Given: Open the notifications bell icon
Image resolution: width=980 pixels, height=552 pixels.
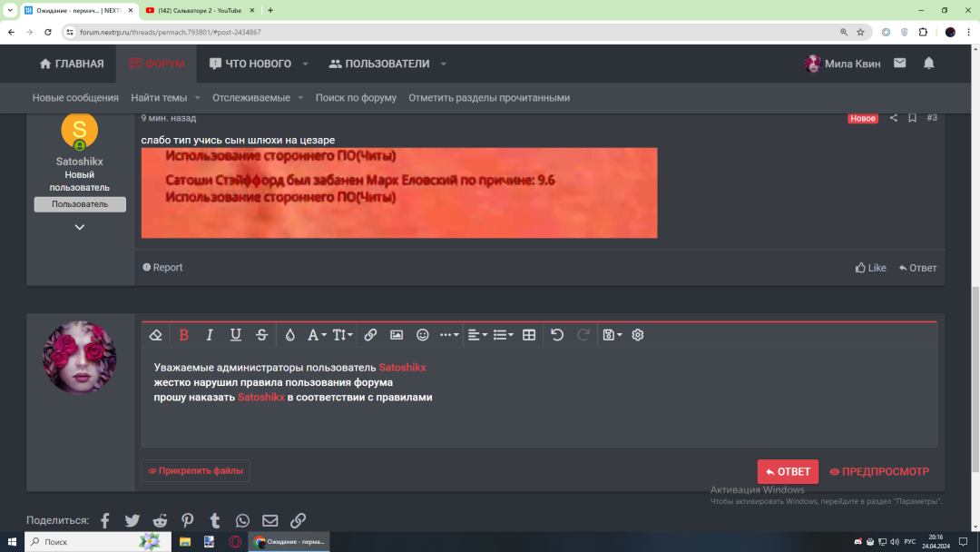Looking at the screenshot, I should tap(928, 64).
